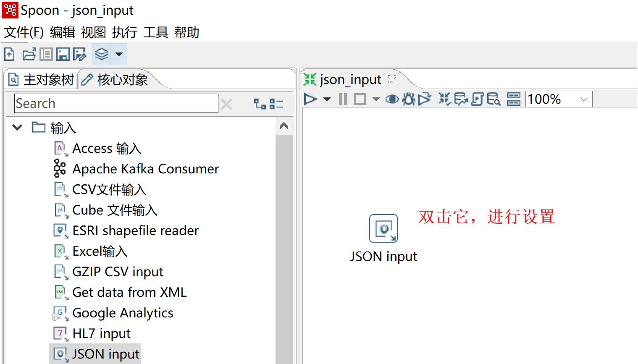The image size is (638, 364).
Task: Select the Access 输入 step
Action: pos(107,148)
